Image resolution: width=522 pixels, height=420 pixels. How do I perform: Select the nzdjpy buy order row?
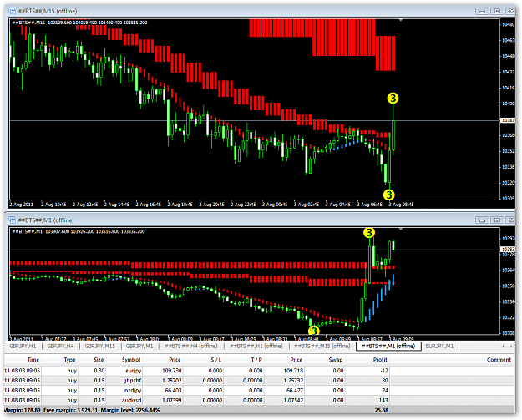tap(260, 391)
